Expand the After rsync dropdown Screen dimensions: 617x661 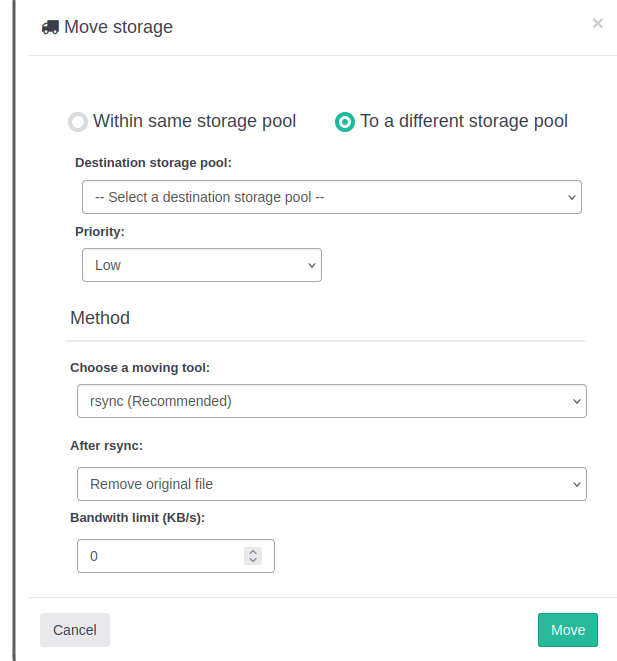click(331, 484)
